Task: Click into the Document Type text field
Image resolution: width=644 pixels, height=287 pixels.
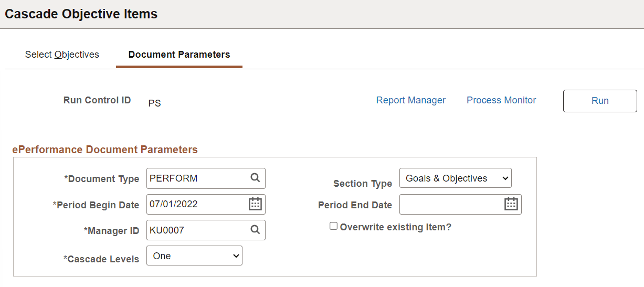Action: tap(197, 178)
